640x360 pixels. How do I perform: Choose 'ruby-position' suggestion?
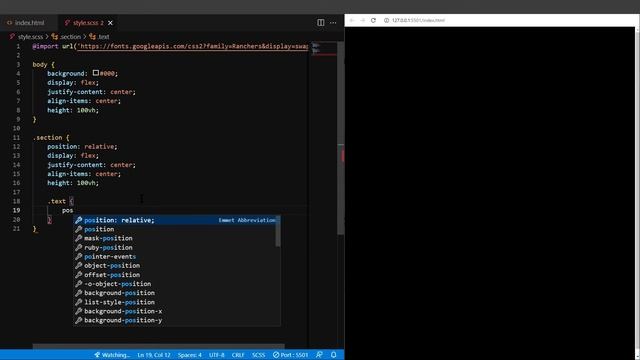click(176, 247)
